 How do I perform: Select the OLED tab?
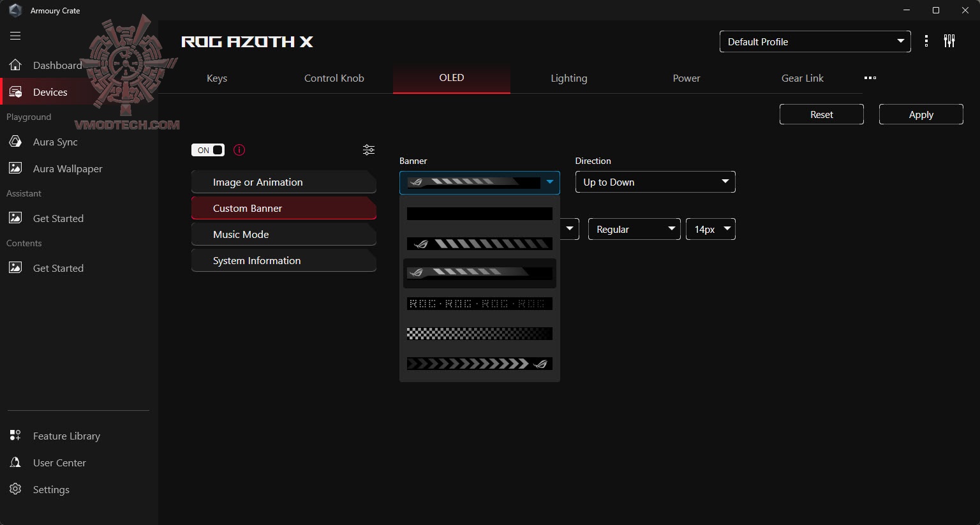point(452,78)
